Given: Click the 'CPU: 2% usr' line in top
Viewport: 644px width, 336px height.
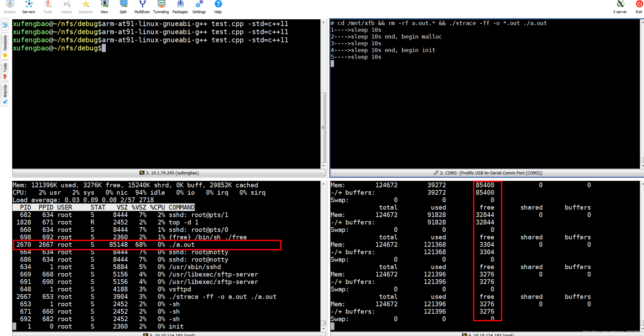Looking at the screenshot, I should click(x=139, y=193).
